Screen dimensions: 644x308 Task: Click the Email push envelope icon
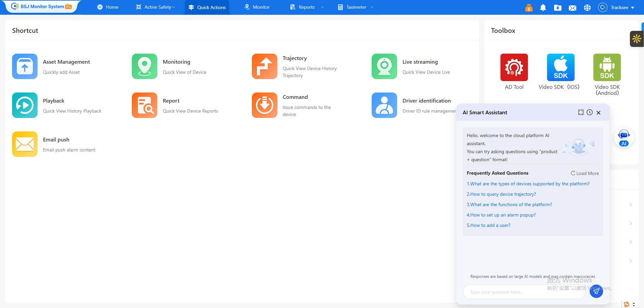pos(25,144)
